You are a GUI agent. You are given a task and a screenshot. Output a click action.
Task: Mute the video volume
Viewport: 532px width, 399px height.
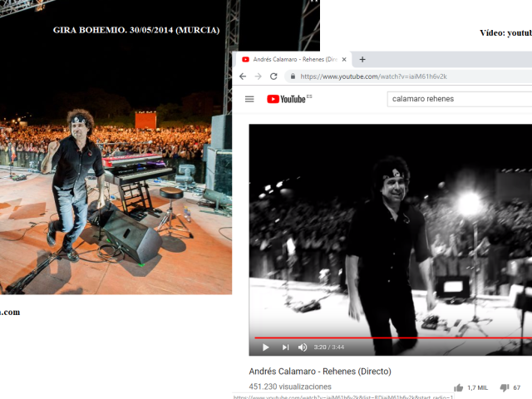[303, 347]
